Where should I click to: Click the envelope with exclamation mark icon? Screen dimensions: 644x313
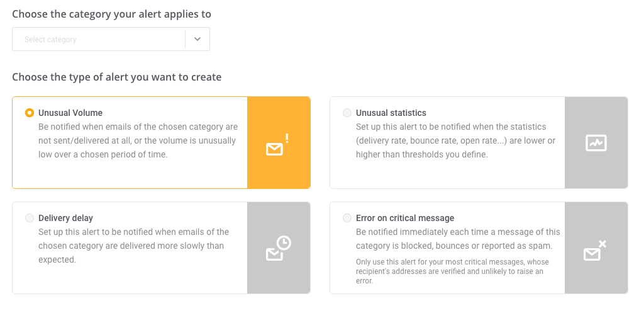(x=277, y=145)
